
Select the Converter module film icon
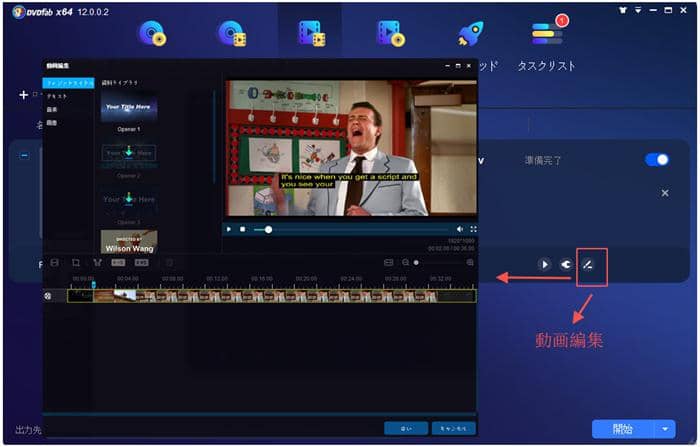tap(311, 33)
